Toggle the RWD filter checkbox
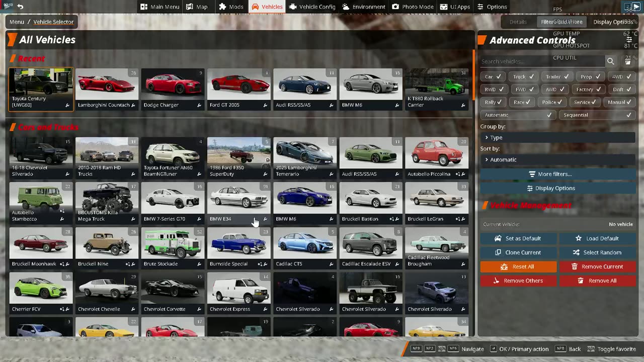Screen dimensions: 644x362 (494, 89)
